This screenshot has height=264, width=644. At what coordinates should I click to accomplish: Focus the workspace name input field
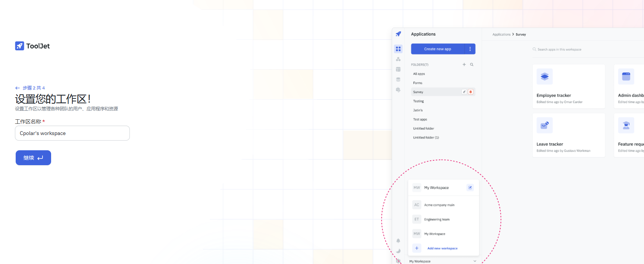pos(72,133)
